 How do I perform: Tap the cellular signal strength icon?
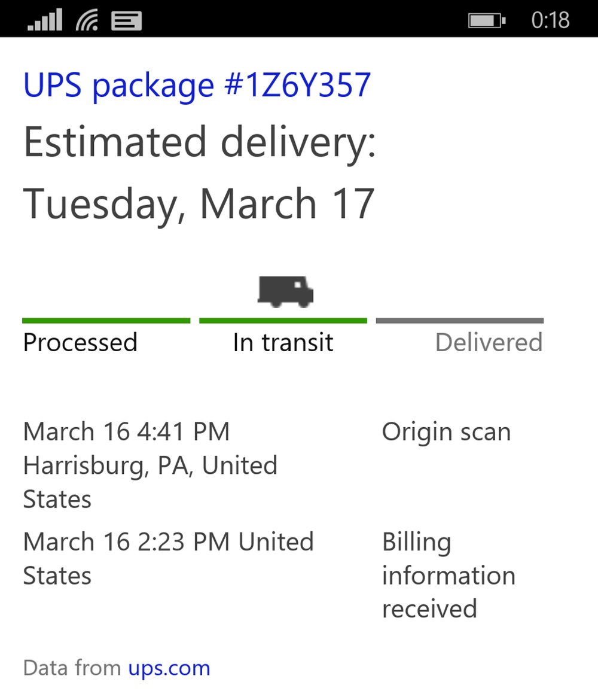(x=45, y=21)
